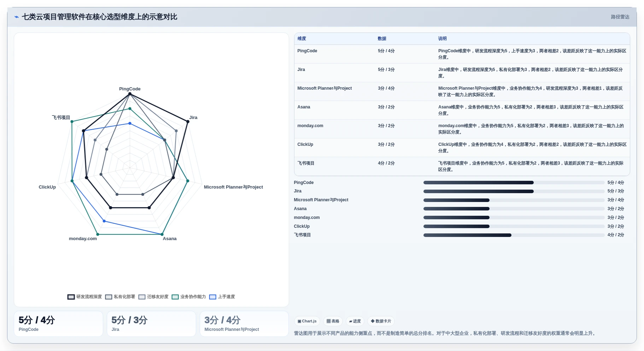Click the Asana axis label on radar
Image resolution: width=644 pixels, height=351 pixels.
[170, 239]
